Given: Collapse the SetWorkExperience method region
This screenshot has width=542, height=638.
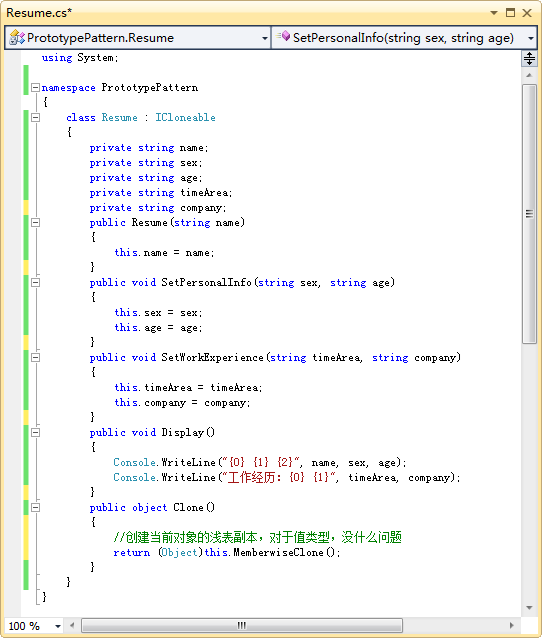Looking at the screenshot, I should (x=36, y=357).
